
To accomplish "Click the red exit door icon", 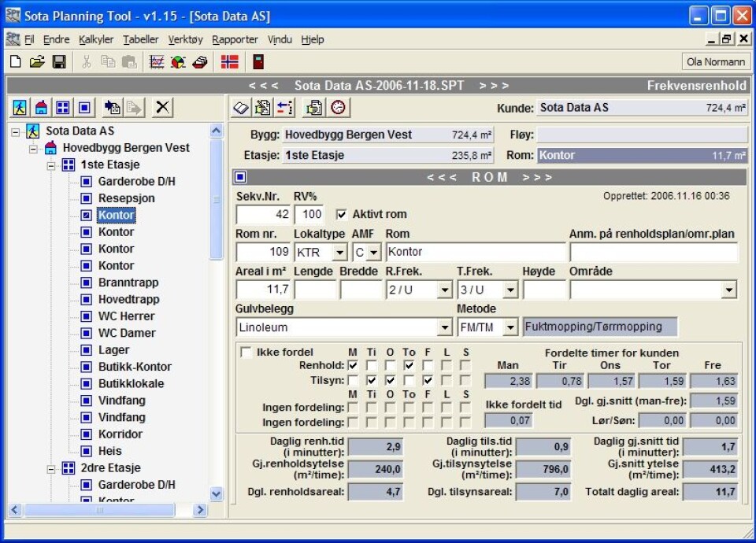I will [x=258, y=61].
